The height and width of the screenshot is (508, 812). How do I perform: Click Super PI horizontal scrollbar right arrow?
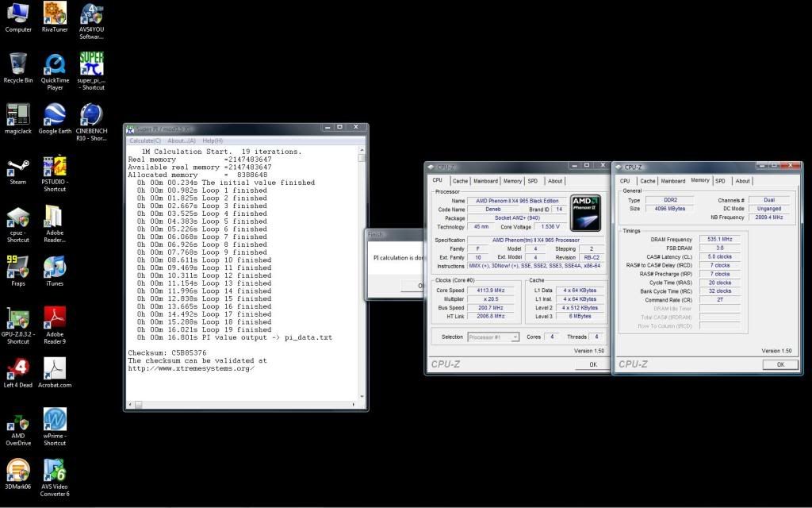pos(354,404)
